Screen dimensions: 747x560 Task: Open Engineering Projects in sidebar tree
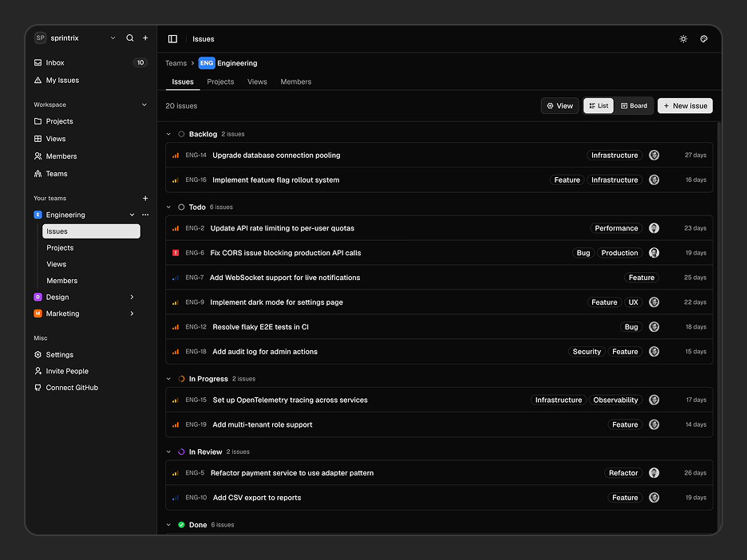(x=92, y=247)
